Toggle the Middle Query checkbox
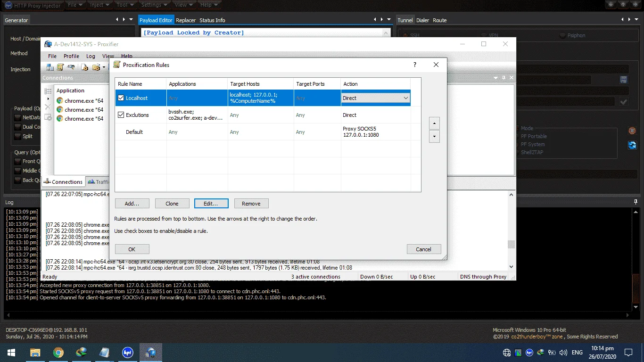Image resolution: width=644 pixels, height=362 pixels. click(18, 171)
